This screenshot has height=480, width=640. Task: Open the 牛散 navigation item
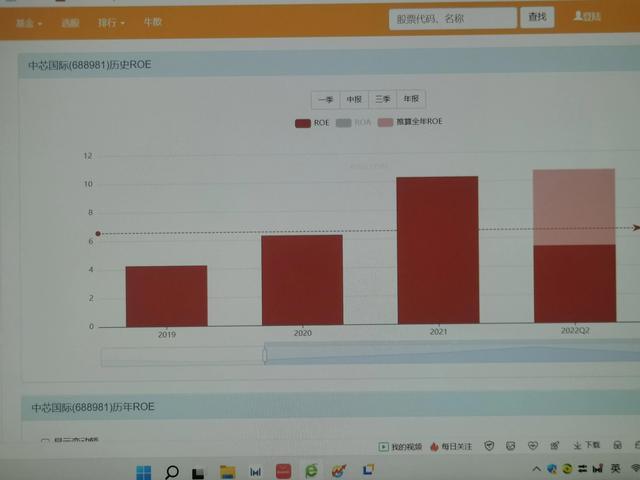(x=153, y=22)
